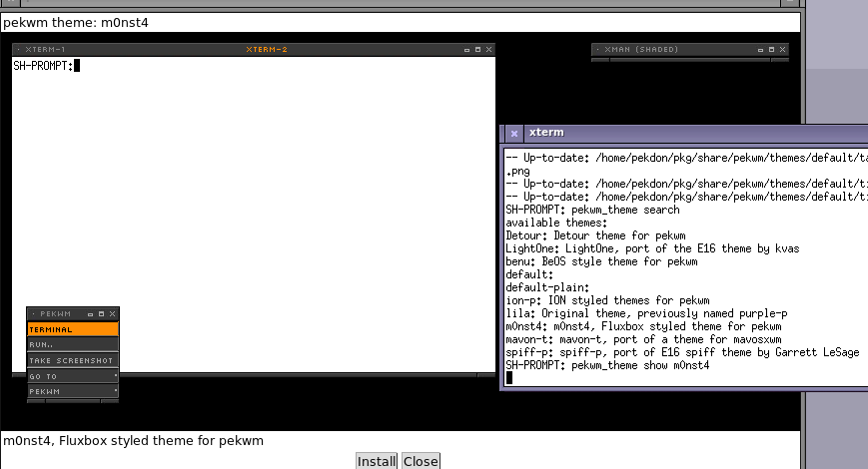Screen dimensions: 868x469
Task: Select the orange XTERM-2 tab
Action: 267,50
